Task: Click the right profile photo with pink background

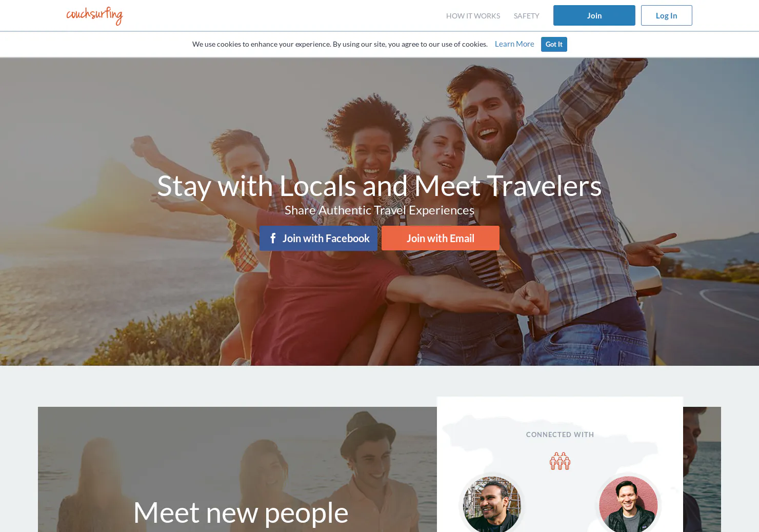Action: coord(628,504)
